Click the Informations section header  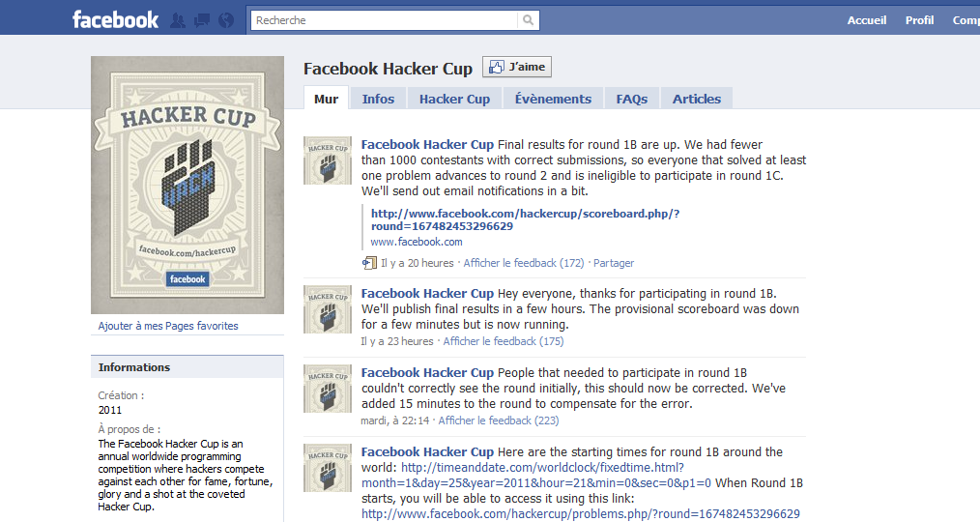point(187,367)
